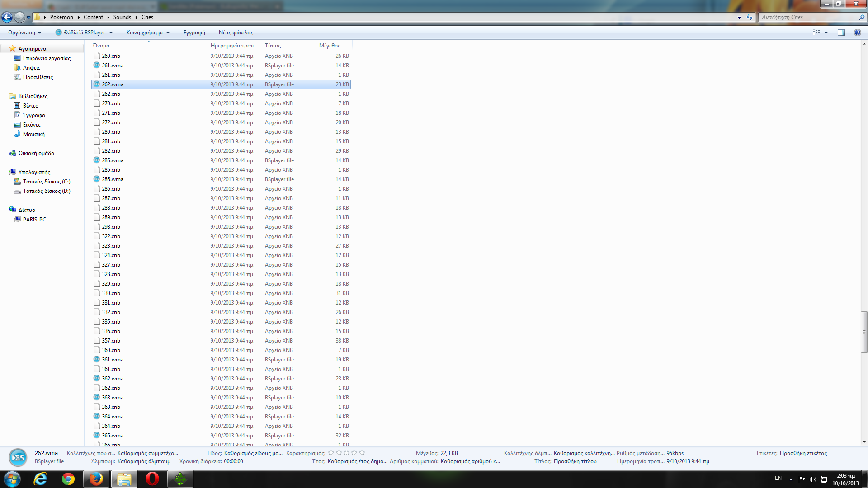Select Επιφάνεια εργασίας in the navigation pane
868x488 pixels.
47,58
